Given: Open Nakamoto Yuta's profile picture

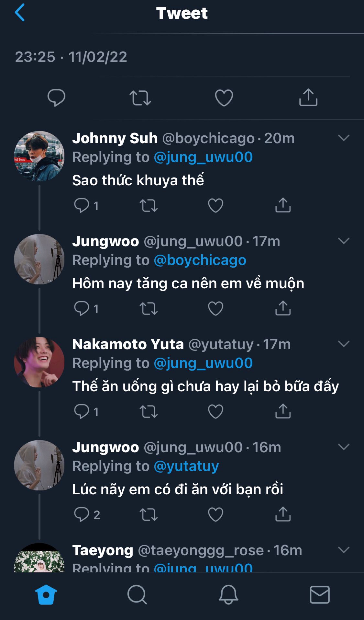Looking at the screenshot, I should [39, 362].
